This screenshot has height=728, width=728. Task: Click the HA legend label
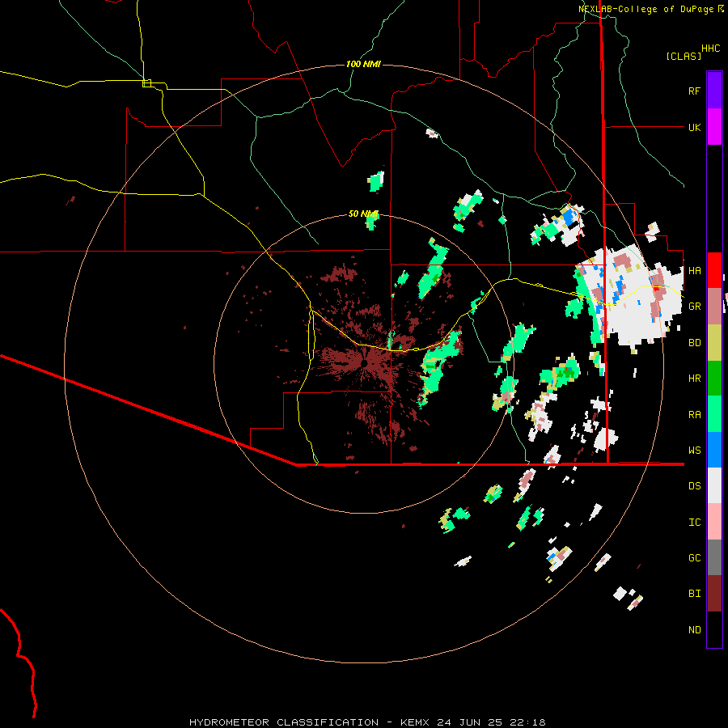tap(694, 270)
